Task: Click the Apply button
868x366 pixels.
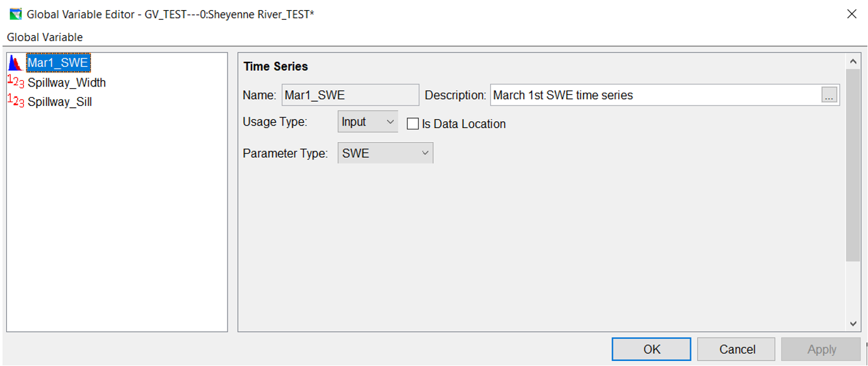Action: coord(821,350)
